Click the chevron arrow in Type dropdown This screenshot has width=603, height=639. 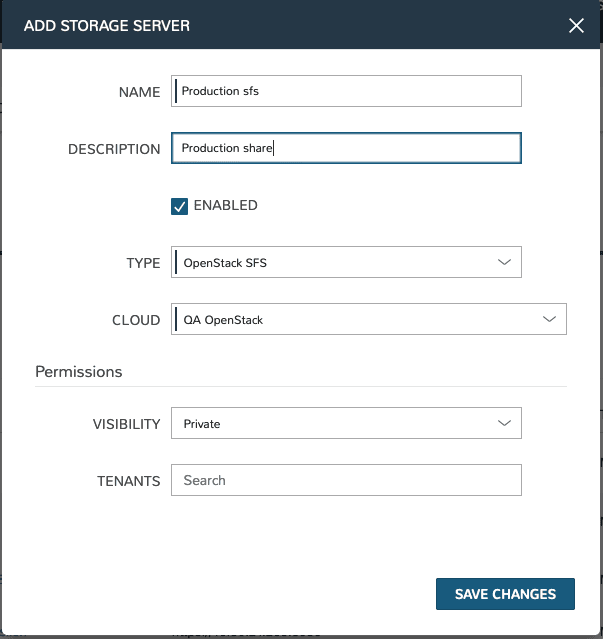(504, 262)
